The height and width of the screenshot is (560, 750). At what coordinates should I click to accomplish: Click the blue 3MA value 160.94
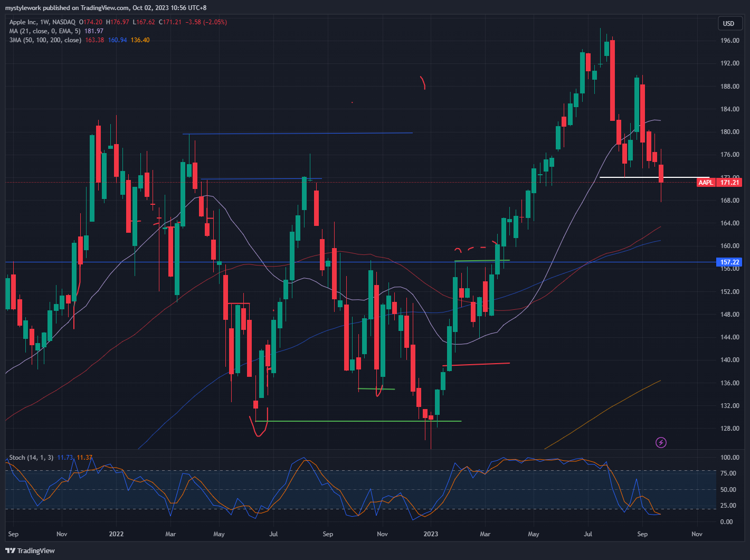tap(118, 40)
